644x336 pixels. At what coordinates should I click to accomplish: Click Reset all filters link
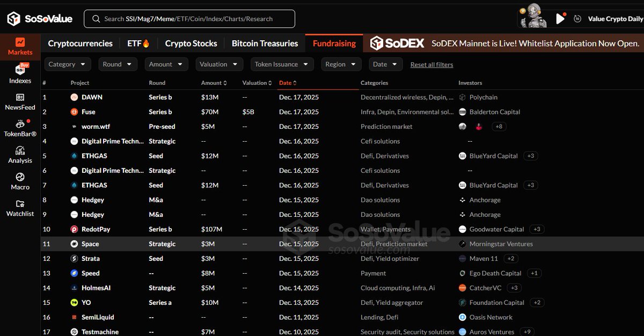(431, 64)
